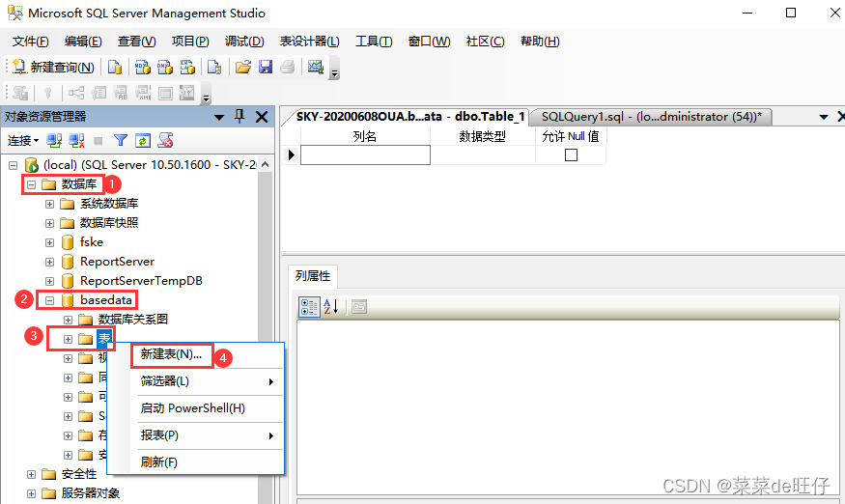
Task: Choose 启动 PowerShell(H) from context menu
Action: [207, 408]
